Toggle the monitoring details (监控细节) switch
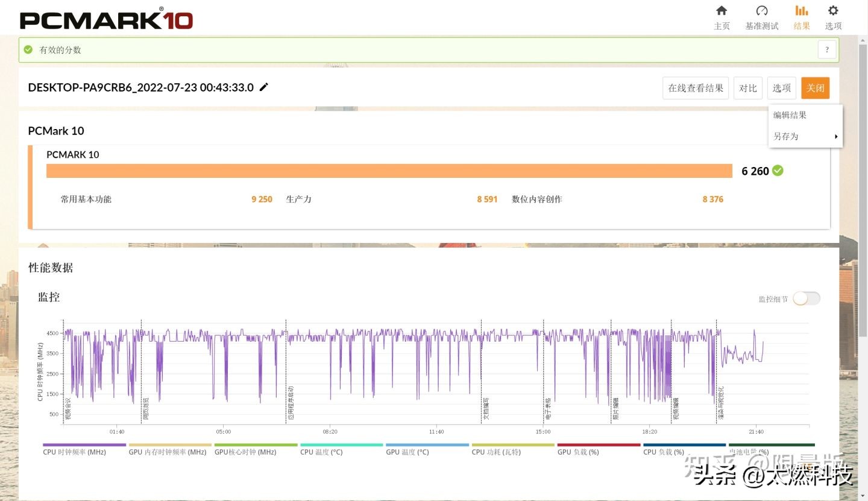This screenshot has height=501, width=868. [807, 298]
